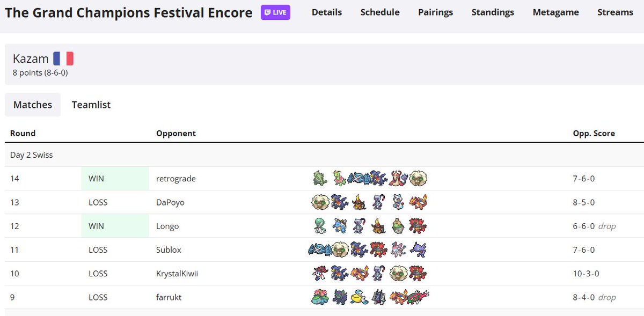
Task: Click Whimsicott sprite in KrystalKiwii's row
Action: [x=398, y=273]
